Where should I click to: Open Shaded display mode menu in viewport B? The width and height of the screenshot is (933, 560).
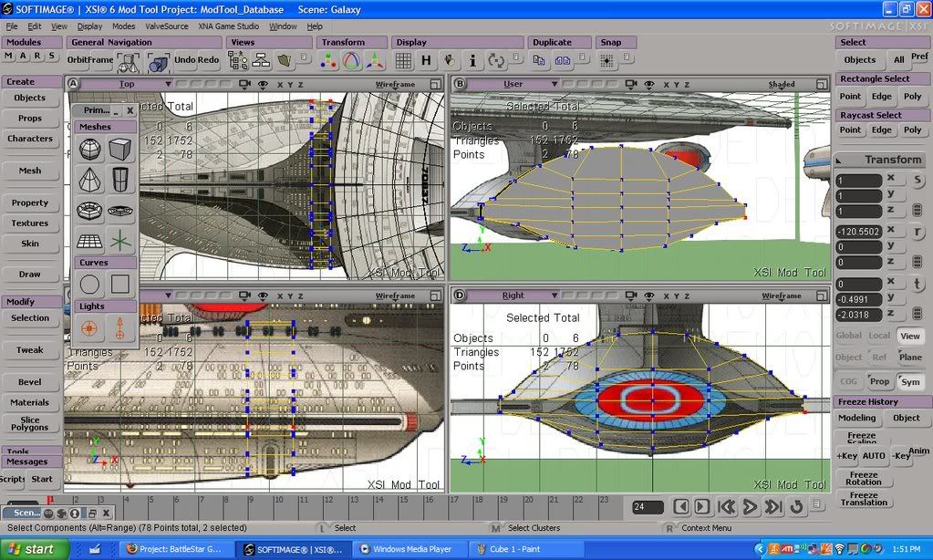point(782,85)
